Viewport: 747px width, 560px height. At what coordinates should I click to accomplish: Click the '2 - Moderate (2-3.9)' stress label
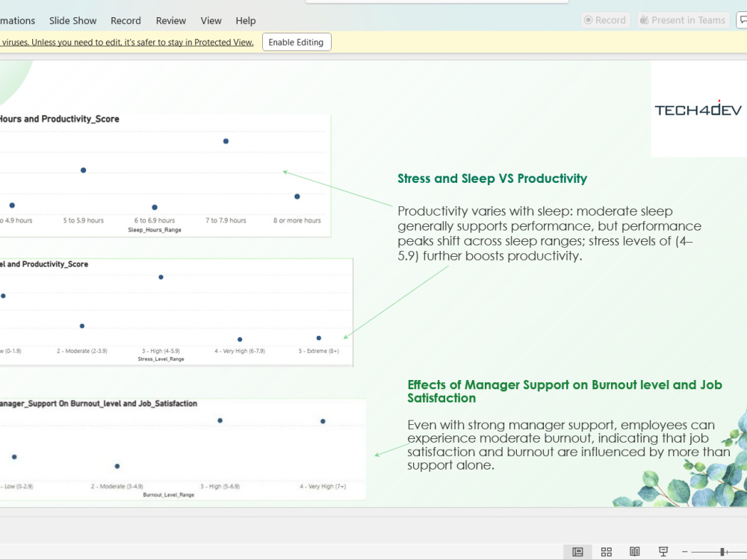(x=82, y=351)
